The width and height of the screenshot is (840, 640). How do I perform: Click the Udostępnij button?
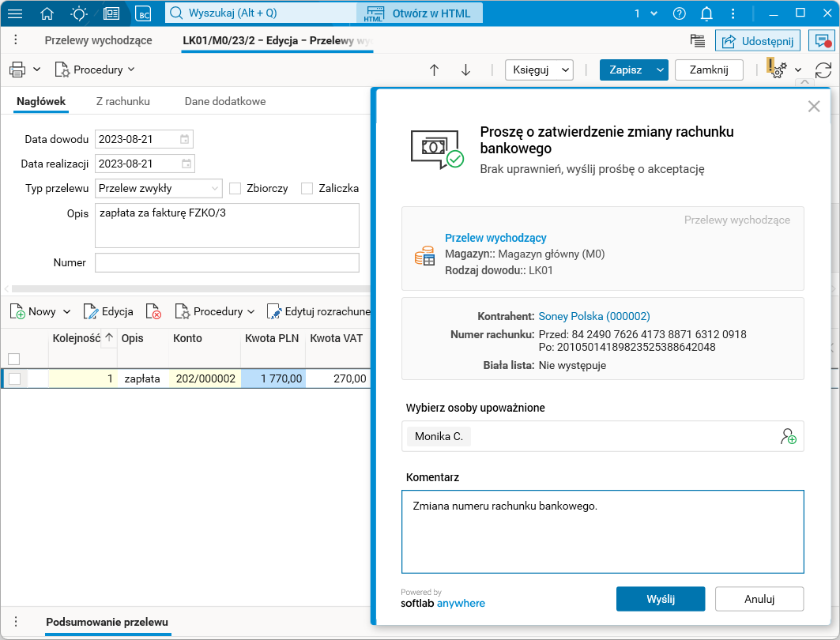pyautogui.click(x=758, y=41)
